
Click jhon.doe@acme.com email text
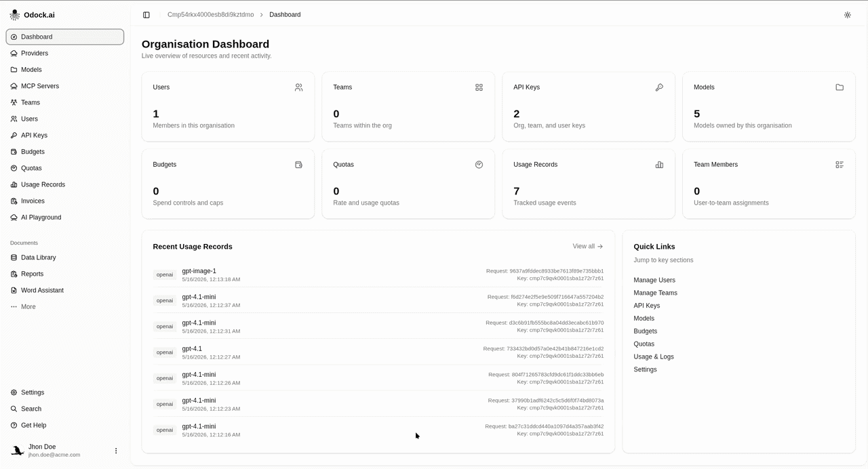click(x=54, y=455)
